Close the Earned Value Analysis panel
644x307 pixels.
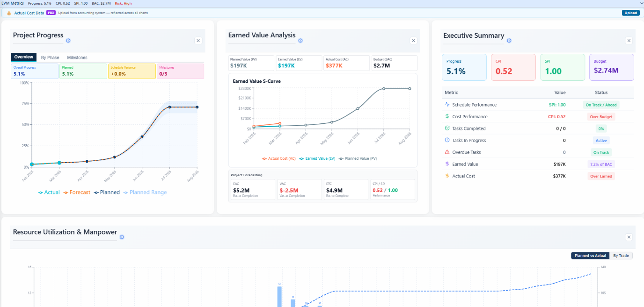coord(413,41)
